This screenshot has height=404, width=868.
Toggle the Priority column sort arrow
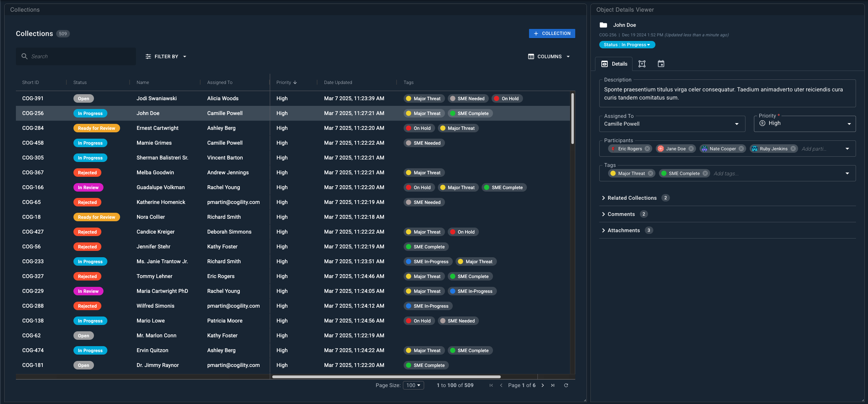[x=296, y=82]
